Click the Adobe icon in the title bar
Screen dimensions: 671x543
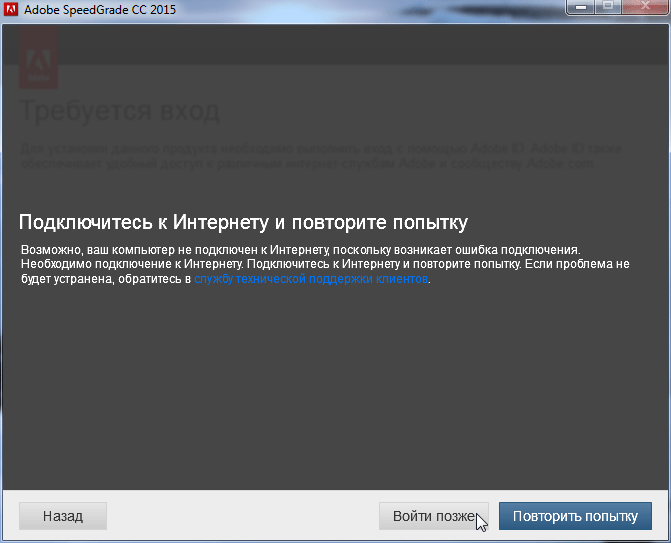[11, 9]
